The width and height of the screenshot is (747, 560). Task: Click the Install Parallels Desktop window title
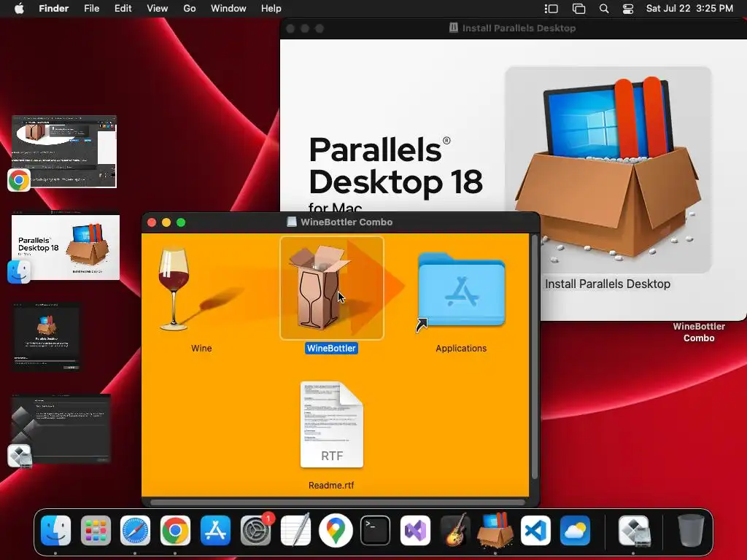click(519, 28)
